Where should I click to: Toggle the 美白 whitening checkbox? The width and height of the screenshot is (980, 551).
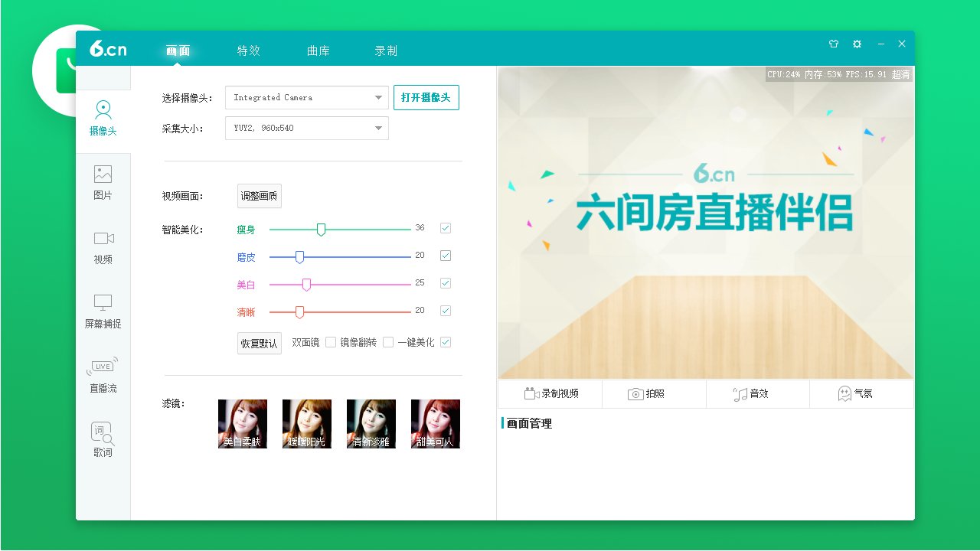[446, 283]
